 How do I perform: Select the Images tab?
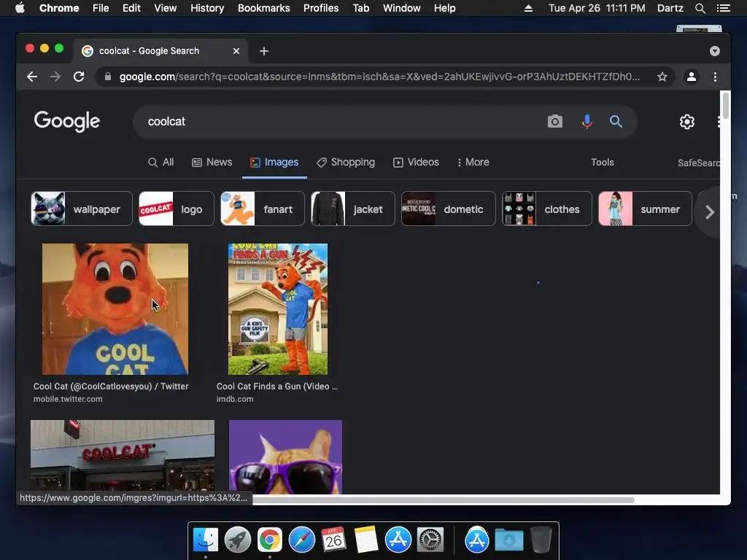[274, 163]
